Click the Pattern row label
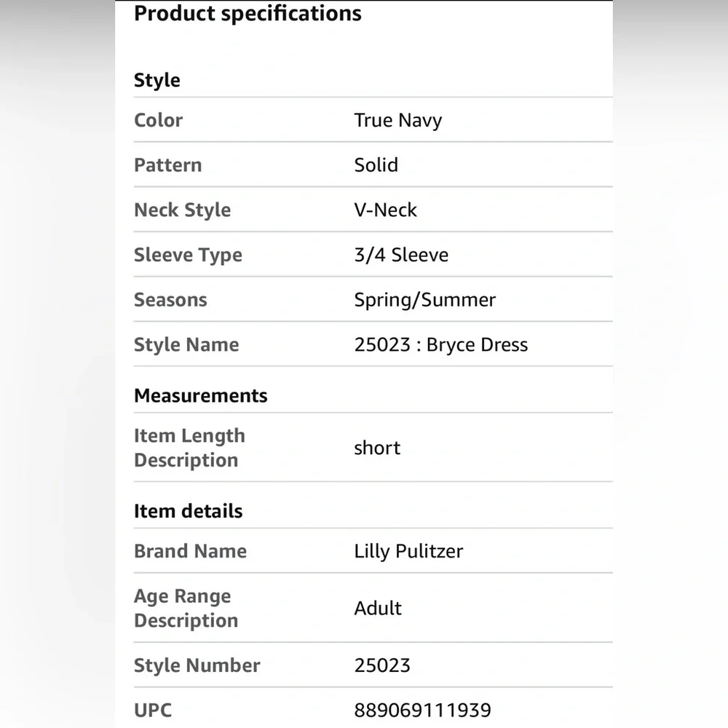728x728 pixels. click(x=167, y=165)
